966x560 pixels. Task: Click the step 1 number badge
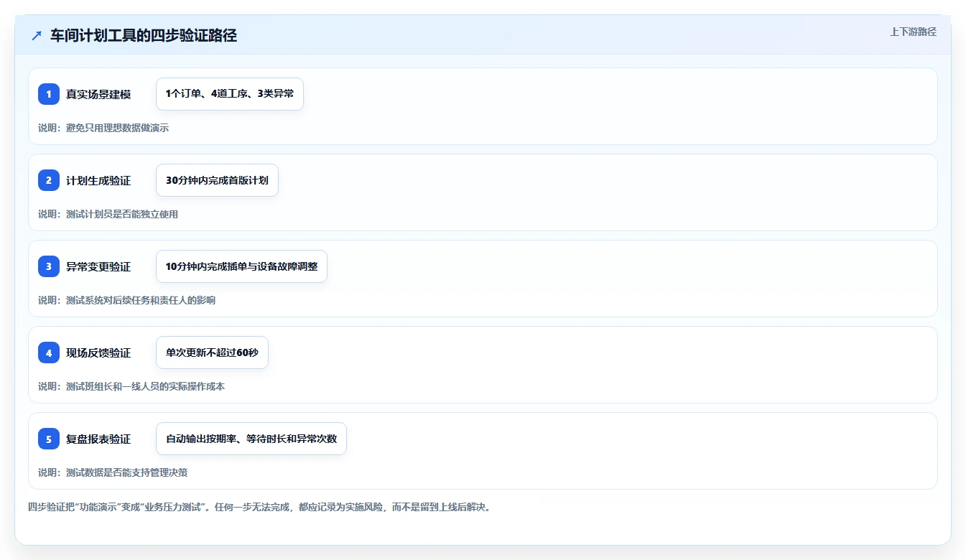tap(49, 94)
